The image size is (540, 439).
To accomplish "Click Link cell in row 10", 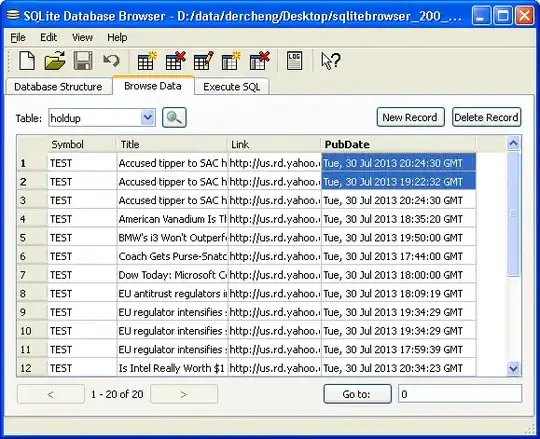I will (274, 331).
